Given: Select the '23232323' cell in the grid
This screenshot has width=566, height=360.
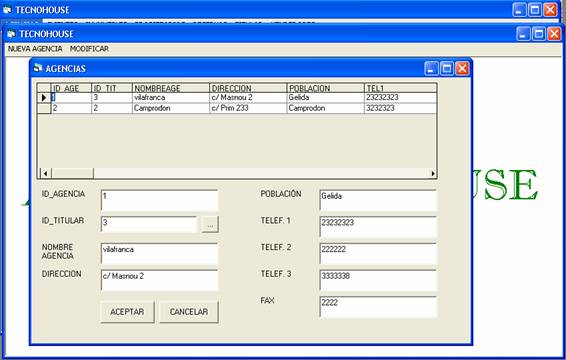Looking at the screenshot, I should coord(401,97).
